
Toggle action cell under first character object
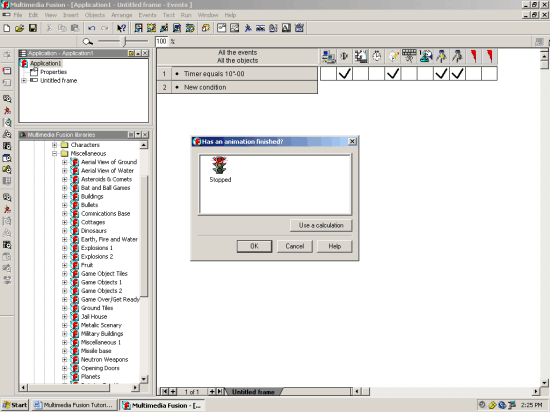441,74
